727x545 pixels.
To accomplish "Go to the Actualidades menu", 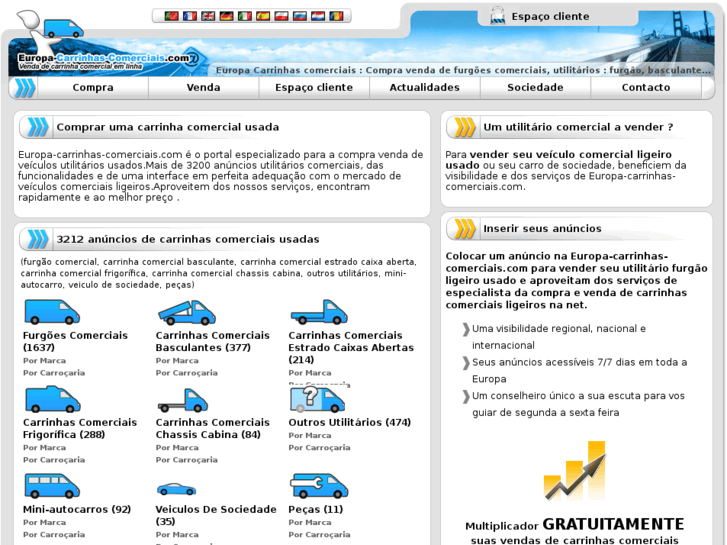I will coord(424,87).
